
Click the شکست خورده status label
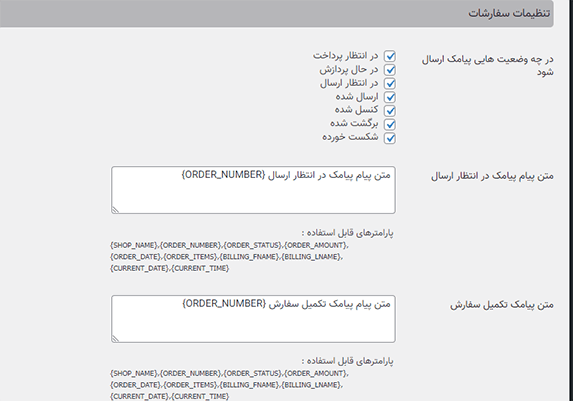[x=350, y=137]
